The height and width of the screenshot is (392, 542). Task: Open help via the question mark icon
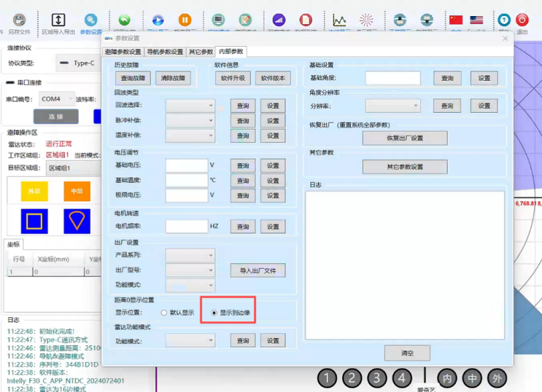(504, 20)
